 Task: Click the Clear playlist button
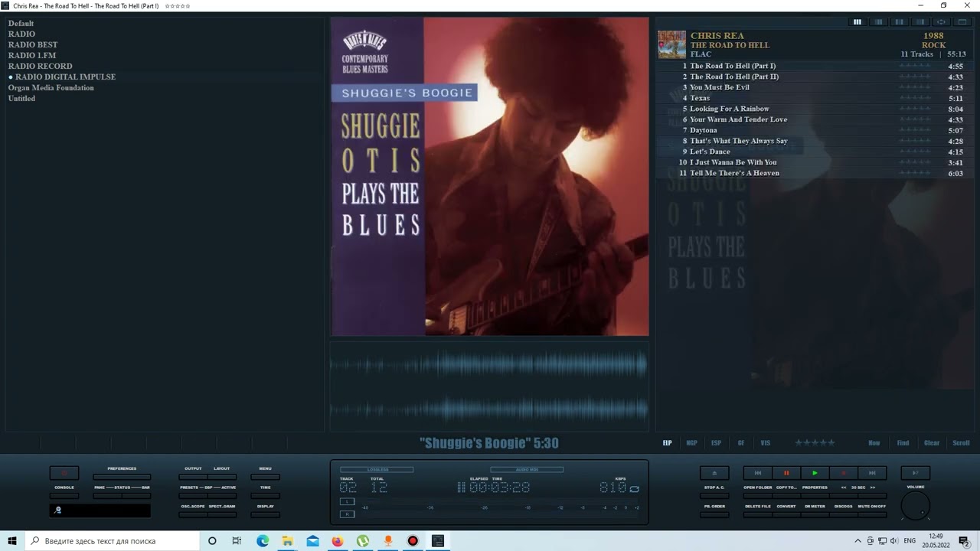tap(932, 443)
